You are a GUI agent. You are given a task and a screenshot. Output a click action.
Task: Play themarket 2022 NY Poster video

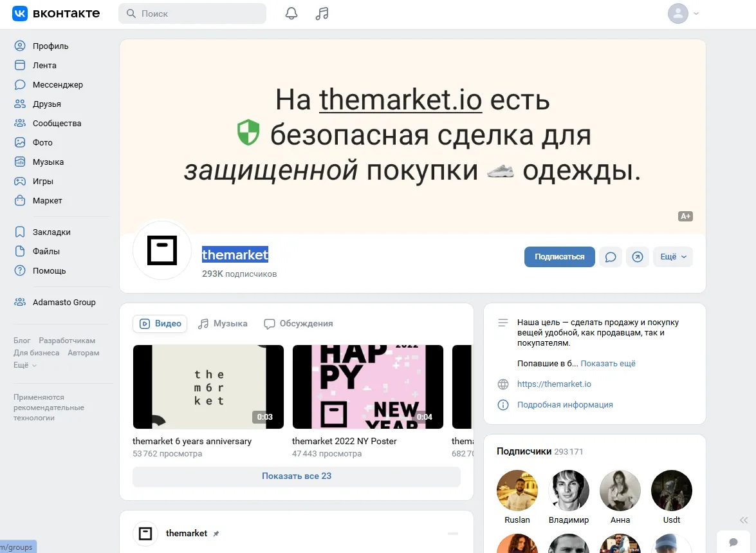coord(368,386)
